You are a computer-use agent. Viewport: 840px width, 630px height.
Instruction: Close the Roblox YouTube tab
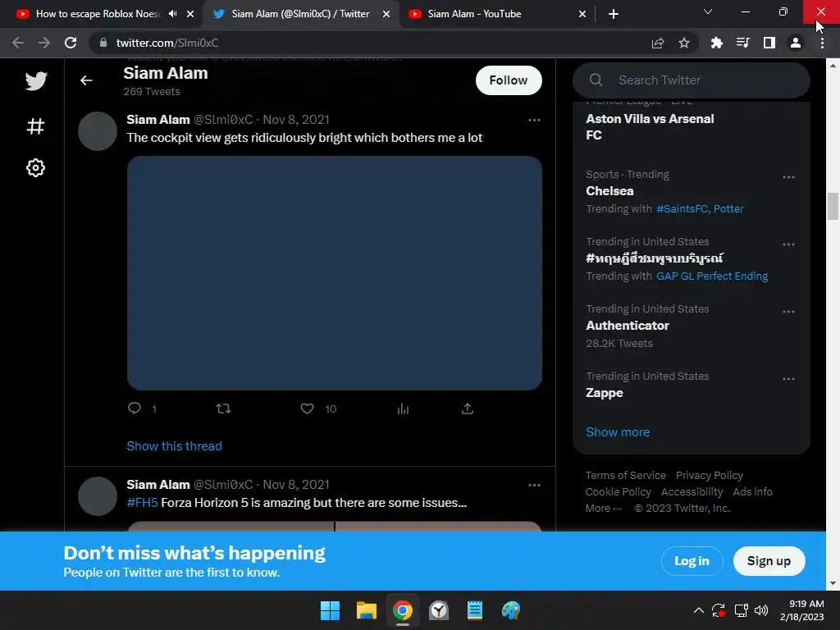190,14
